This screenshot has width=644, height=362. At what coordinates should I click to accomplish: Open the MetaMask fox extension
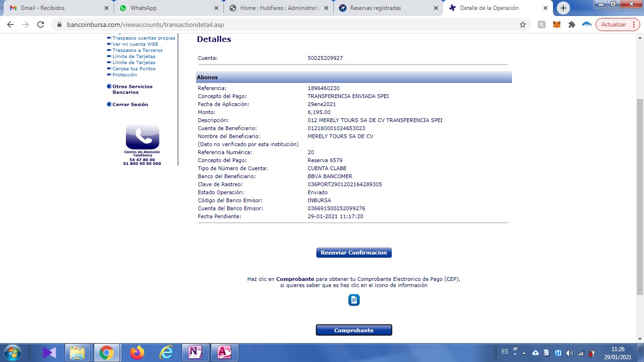(557, 25)
